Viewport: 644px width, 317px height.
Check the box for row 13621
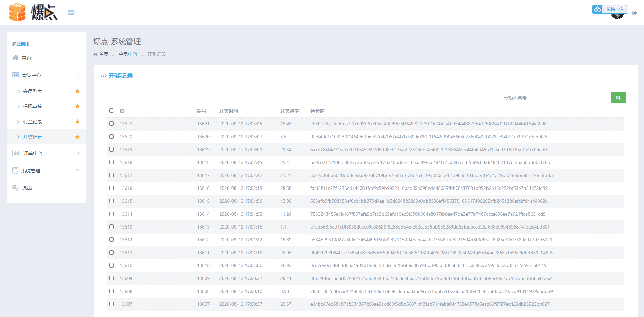click(x=111, y=124)
